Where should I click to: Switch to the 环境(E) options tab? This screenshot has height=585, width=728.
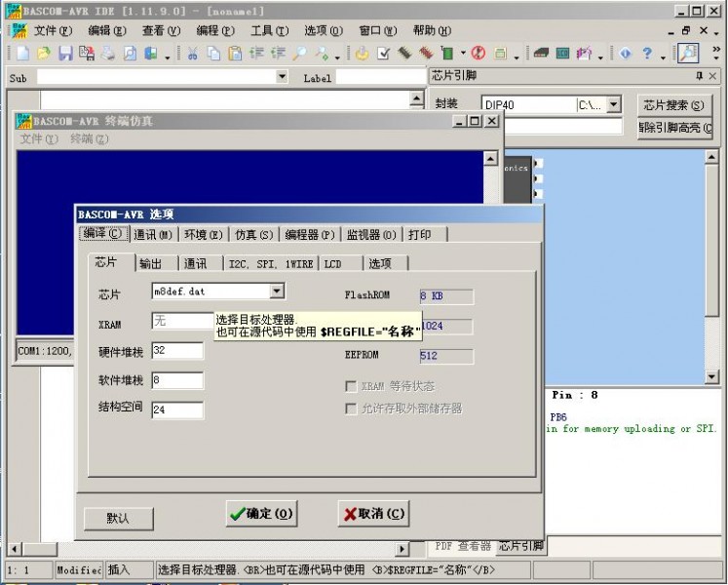tap(204, 235)
